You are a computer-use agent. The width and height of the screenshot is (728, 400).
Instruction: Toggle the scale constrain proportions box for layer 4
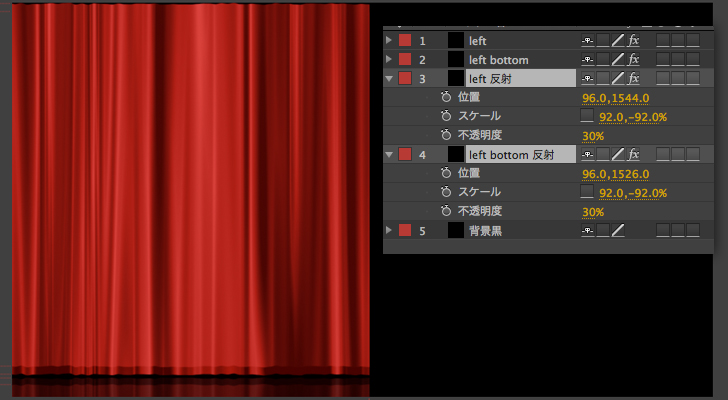click(587, 193)
